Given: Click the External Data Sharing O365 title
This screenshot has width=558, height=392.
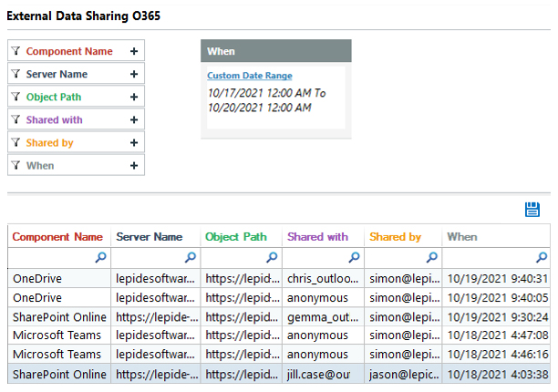Looking at the screenshot, I should 84,16.
